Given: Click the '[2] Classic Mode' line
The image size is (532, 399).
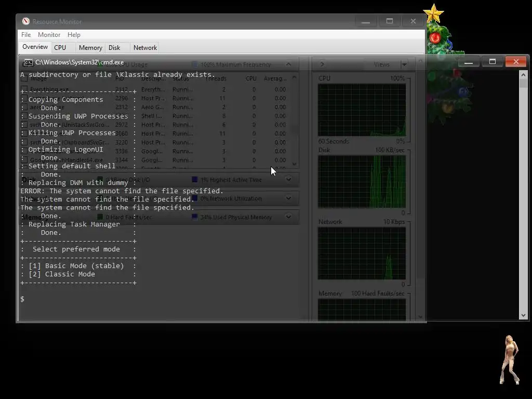Looking at the screenshot, I should [62, 274].
